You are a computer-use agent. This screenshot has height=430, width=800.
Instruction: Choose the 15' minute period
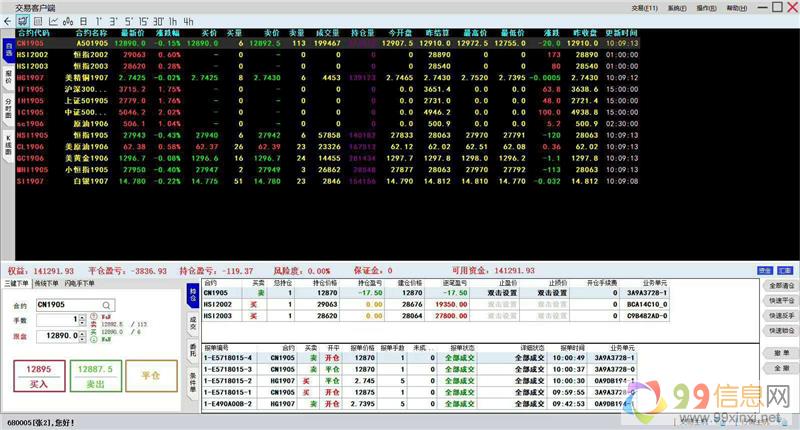(x=145, y=20)
